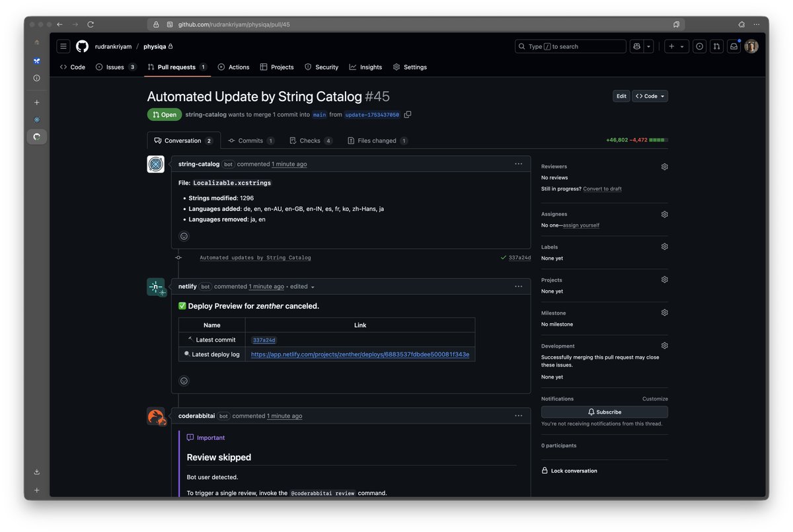Open the Copilot dropdown arrow in header
The image size is (793, 532).
(649, 46)
